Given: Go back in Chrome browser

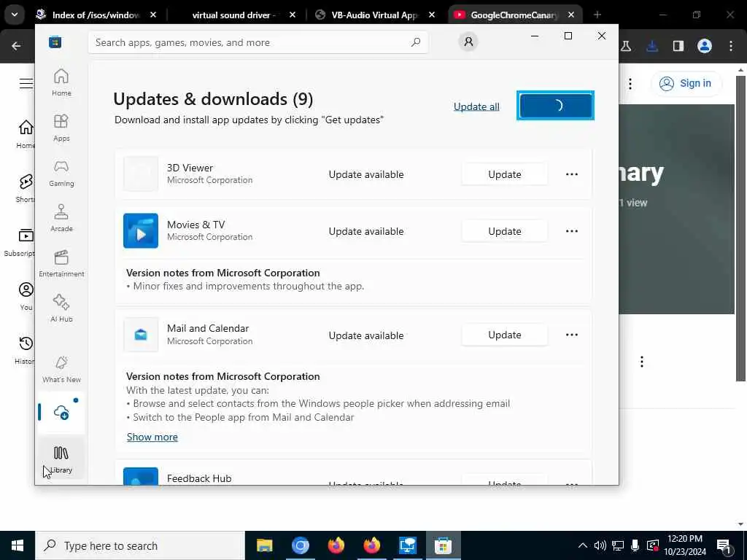Looking at the screenshot, I should click(x=16, y=46).
